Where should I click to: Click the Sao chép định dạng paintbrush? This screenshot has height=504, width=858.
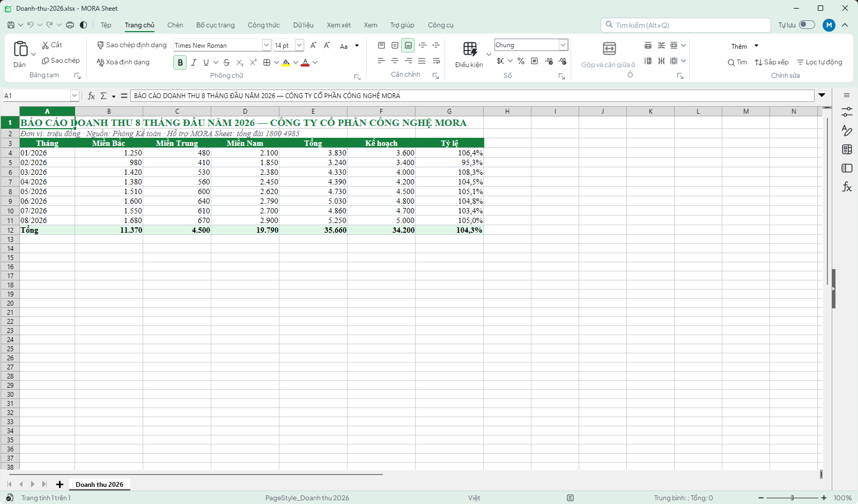coord(100,45)
